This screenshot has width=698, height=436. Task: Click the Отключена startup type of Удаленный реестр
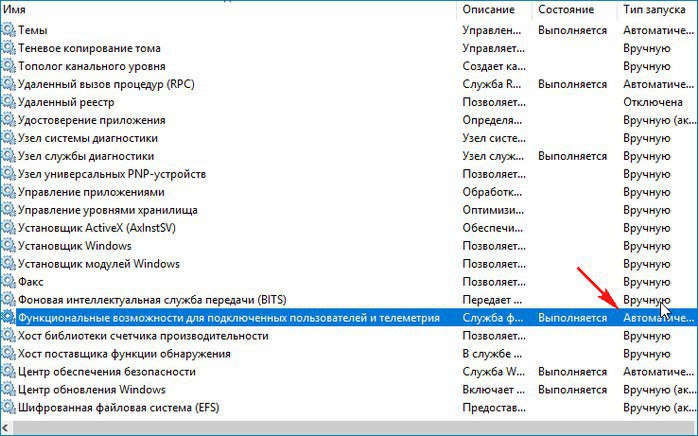click(x=653, y=102)
